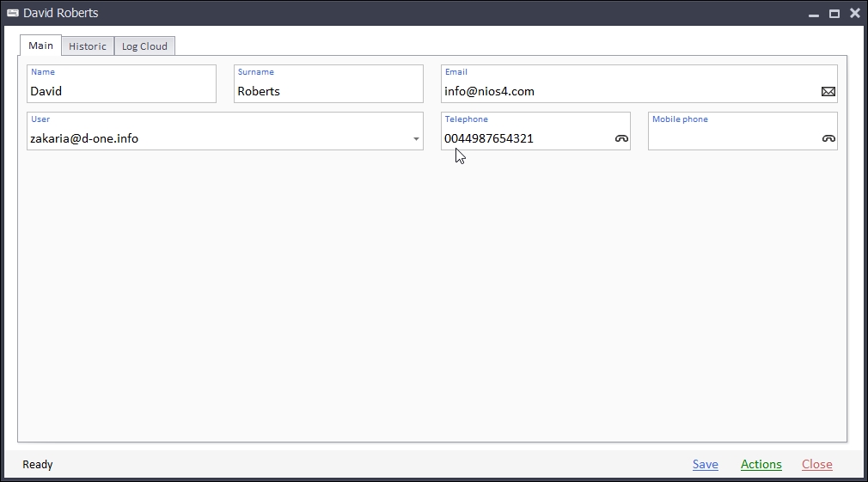Click the Ready status text

[x=38, y=465]
